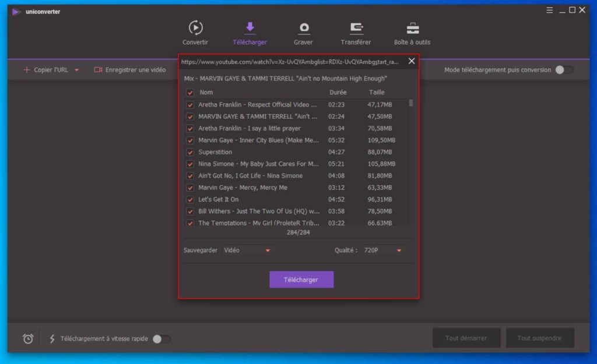Click the lightning bolt fast download icon

[x=52, y=338]
